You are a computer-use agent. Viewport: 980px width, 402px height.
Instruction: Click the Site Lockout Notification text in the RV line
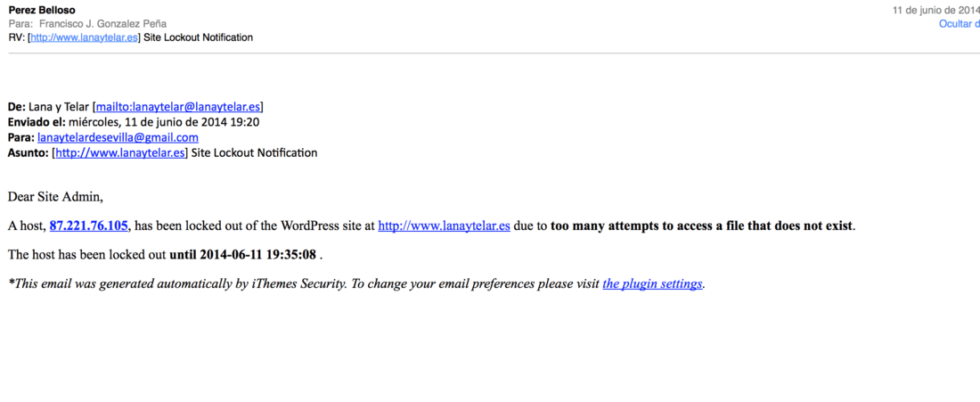point(198,37)
